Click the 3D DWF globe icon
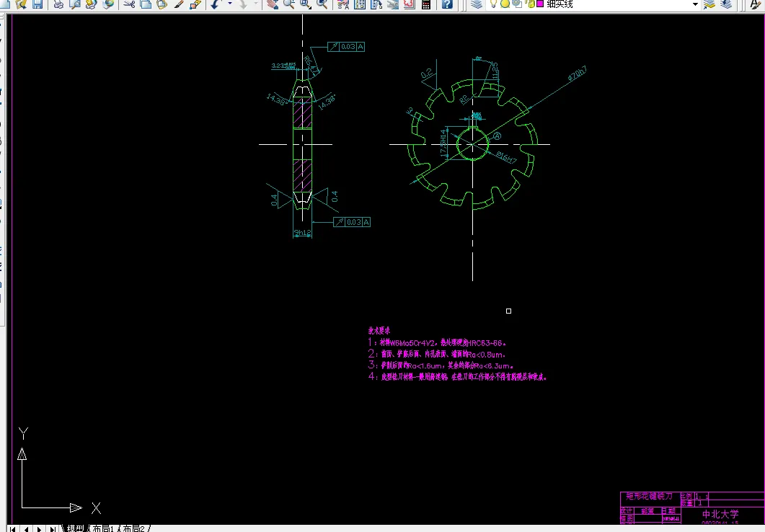765x532 pixels. point(108,4)
